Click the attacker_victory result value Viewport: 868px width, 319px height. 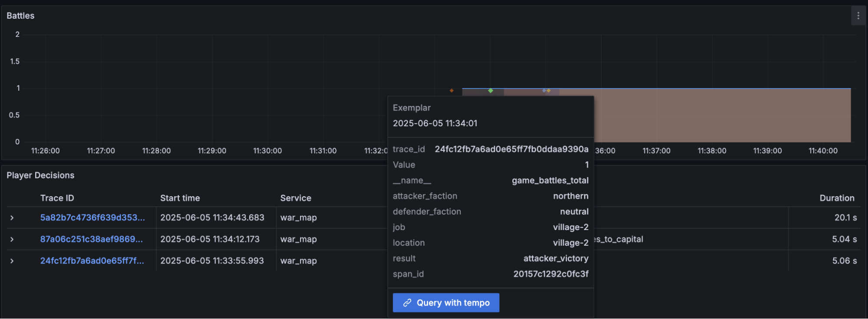pos(556,258)
